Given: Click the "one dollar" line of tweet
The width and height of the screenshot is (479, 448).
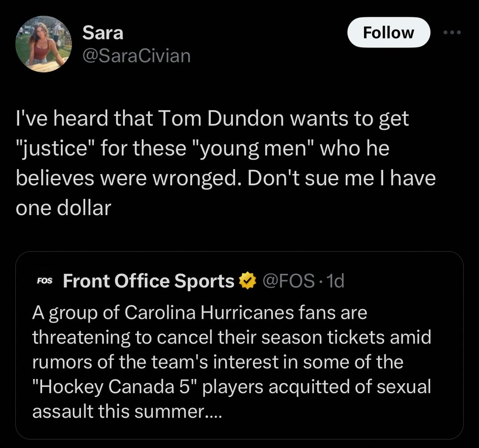Looking at the screenshot, I should pos(63,208).
